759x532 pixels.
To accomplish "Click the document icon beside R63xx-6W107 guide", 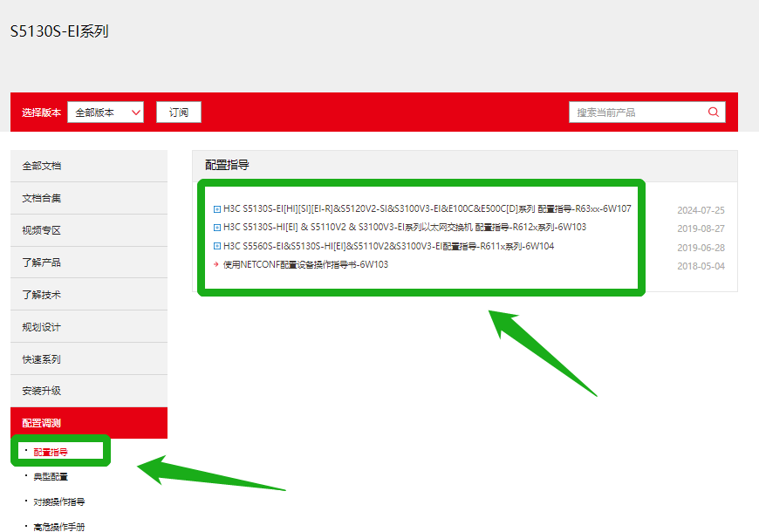I will pyautogui.click(x=217, y=209).
